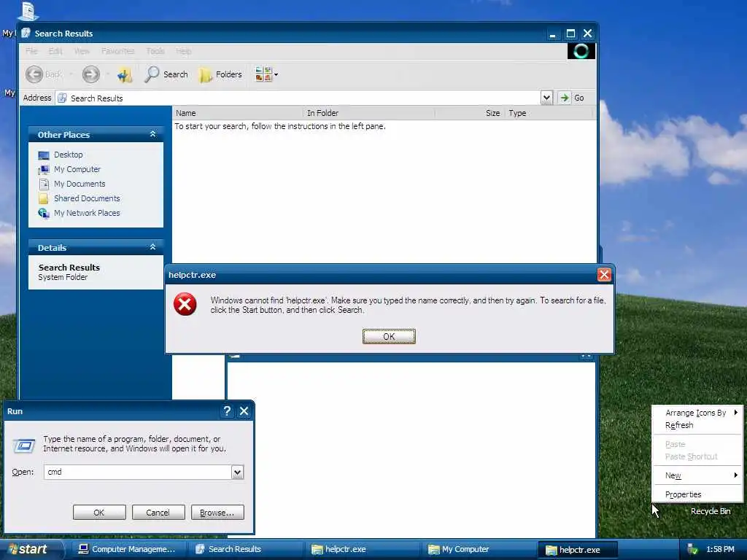The width and height of the screenshot is (747, 560).
Task: Sort by the Type column header
Action: tap(548, 113)
